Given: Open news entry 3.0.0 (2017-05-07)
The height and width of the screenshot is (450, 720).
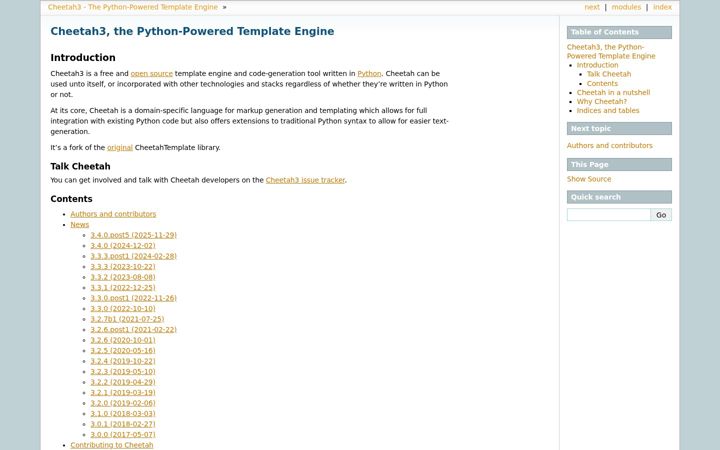Looking at the screenshot, I should 123,434.
